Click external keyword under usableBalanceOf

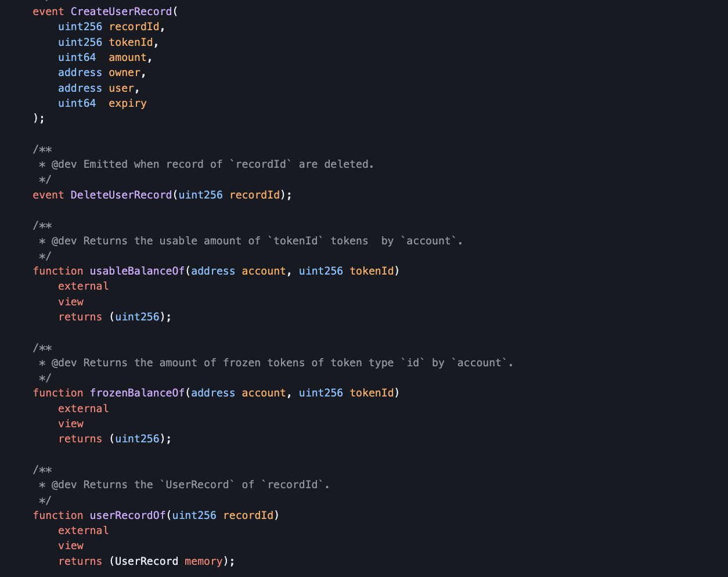pos(83,286)
